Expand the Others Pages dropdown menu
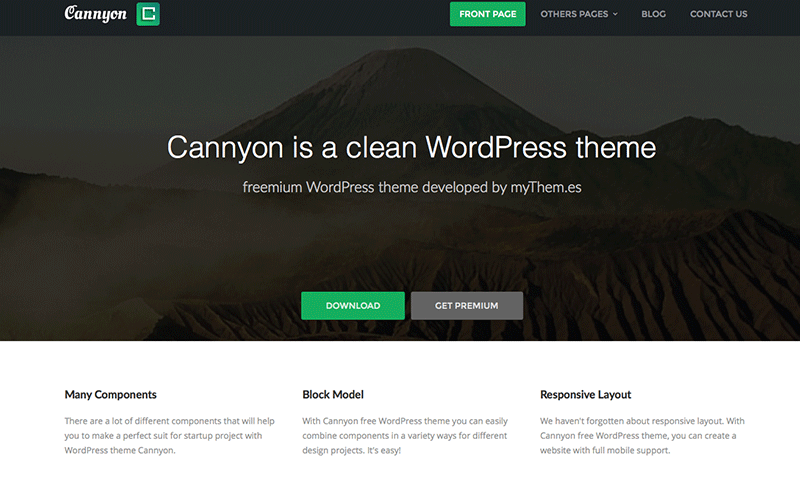The height and width of the screenshot is (501, 800). click(x=579, y=14)
